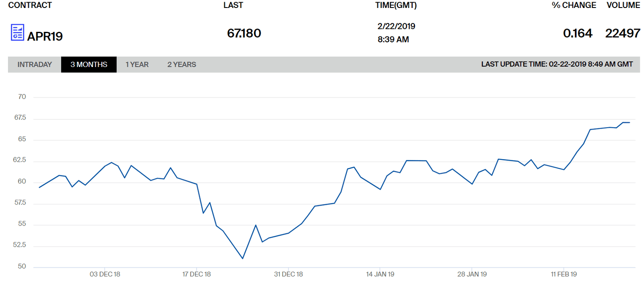
Task: Click the APR19 contract name
Action: [x=45, y=36]
